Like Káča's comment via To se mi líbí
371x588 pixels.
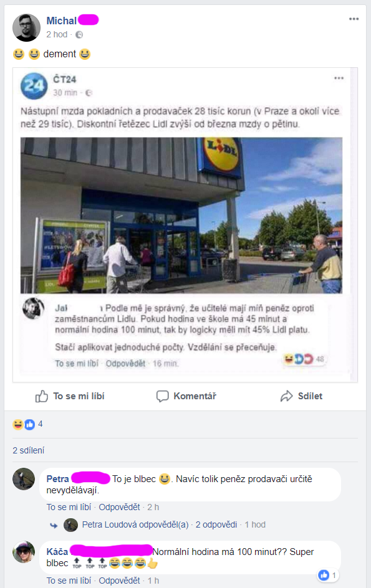[69, 581]
